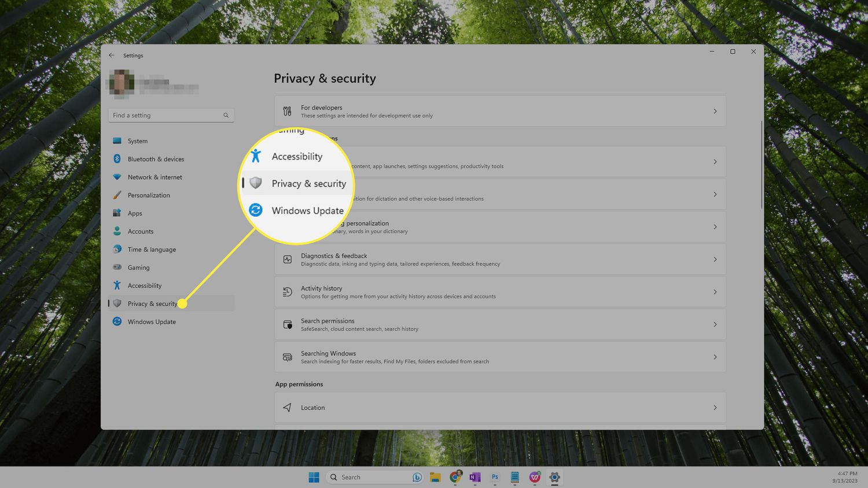
Task: Open the Gaming controller icon
Action: coord(117,267)
